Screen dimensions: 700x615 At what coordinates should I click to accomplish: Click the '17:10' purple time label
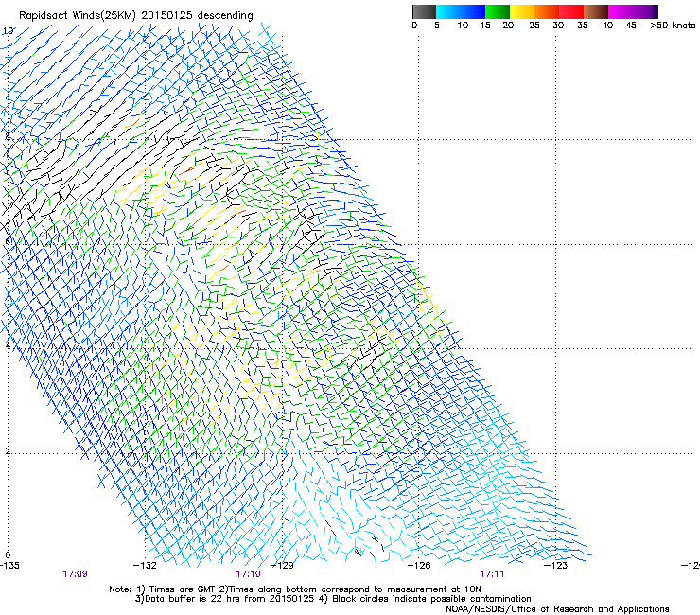tap(248, 574)
